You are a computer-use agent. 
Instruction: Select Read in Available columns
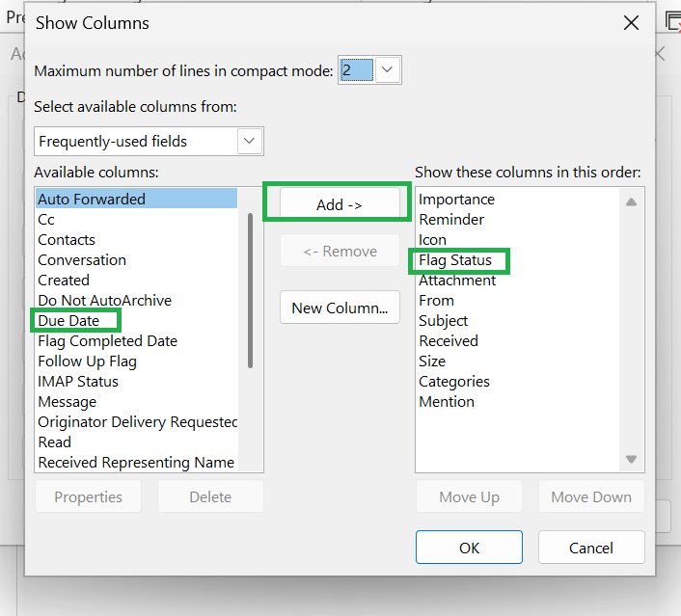point(136,442)
